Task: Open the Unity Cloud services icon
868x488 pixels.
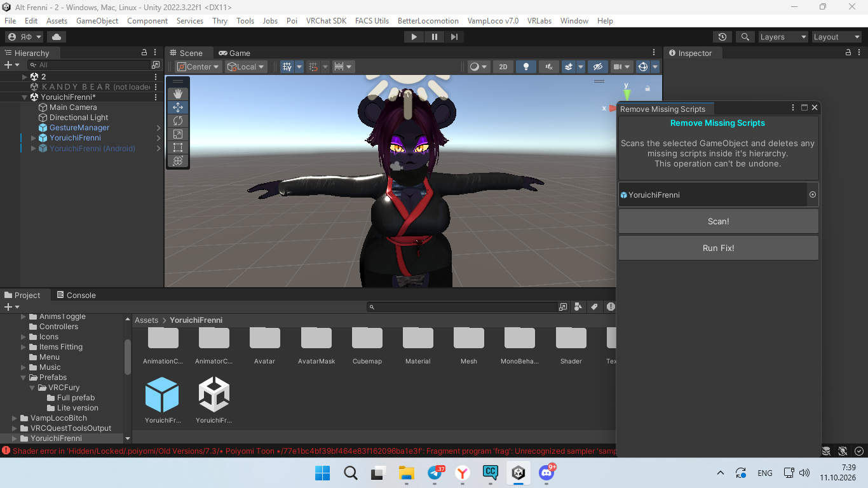Action: point(57,37)
